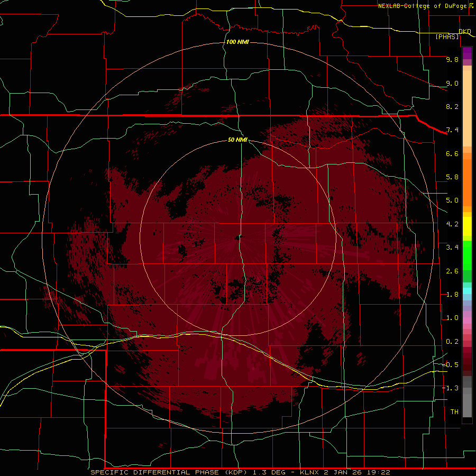Click the 2.6 legend value
Viewport: 476px width, 476px height.
coord(452,271)
